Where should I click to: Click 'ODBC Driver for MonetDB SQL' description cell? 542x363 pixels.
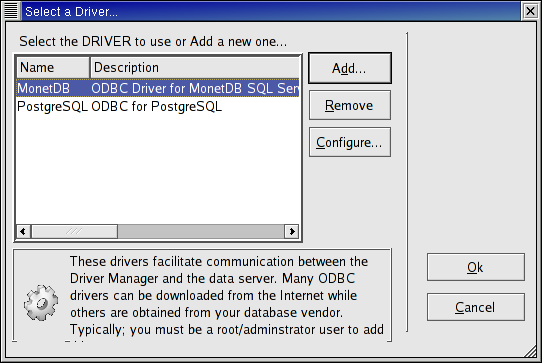pyautogui.click(x=195, y=88)
